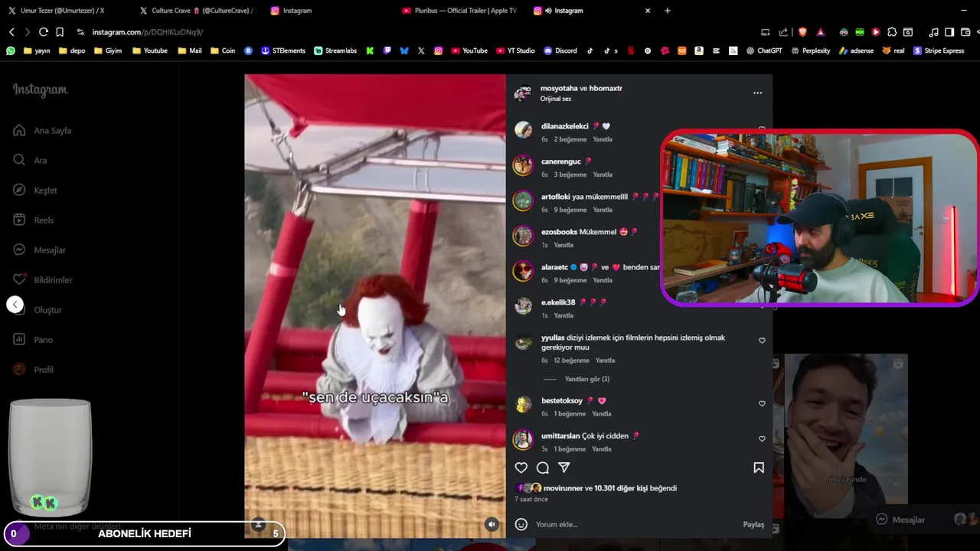Open YT Studio bookmark

[514, 51]
